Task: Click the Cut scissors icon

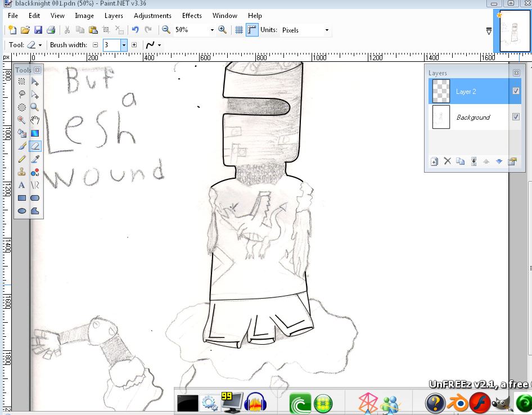Action: coord(67,30)
